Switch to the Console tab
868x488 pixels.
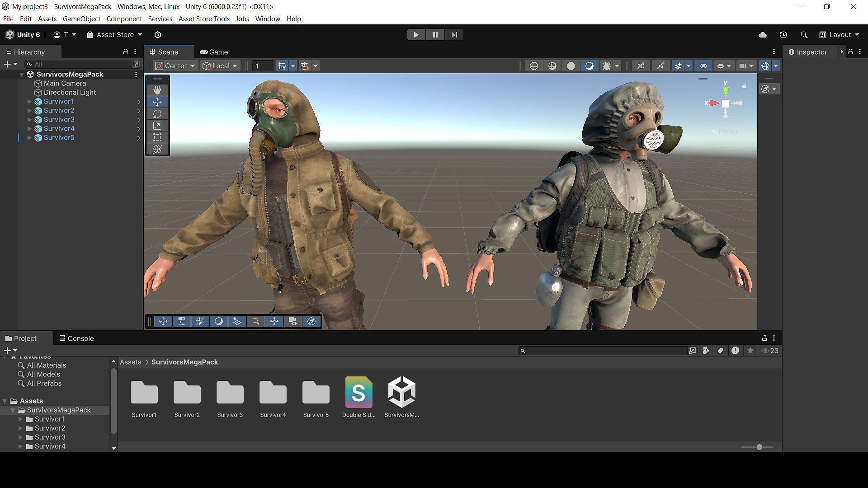click(x=76, y=338)
